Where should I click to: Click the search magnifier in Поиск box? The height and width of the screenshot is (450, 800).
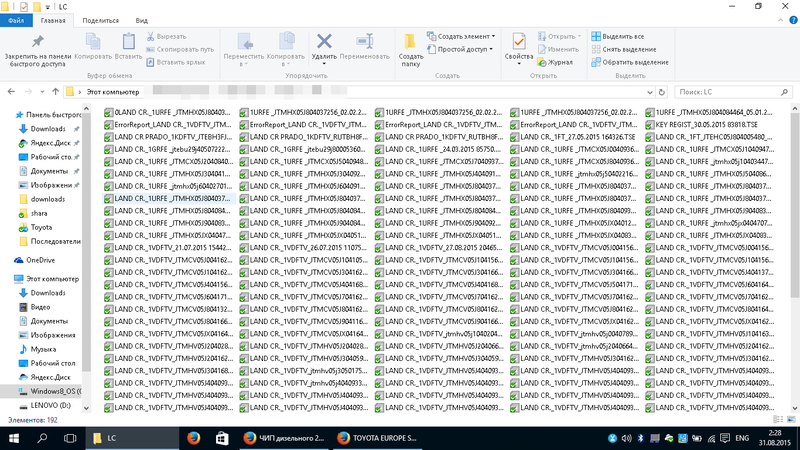[784, 92]
